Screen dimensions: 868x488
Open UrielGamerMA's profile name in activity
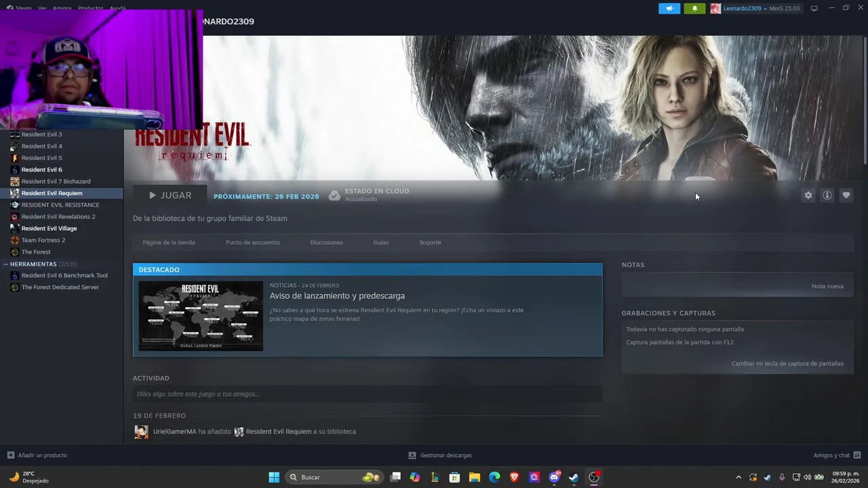pyautogui.click(x=174, y=431)
